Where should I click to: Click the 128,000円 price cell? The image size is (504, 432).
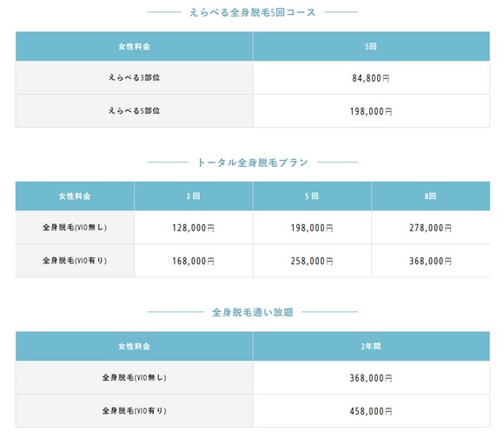193,228
